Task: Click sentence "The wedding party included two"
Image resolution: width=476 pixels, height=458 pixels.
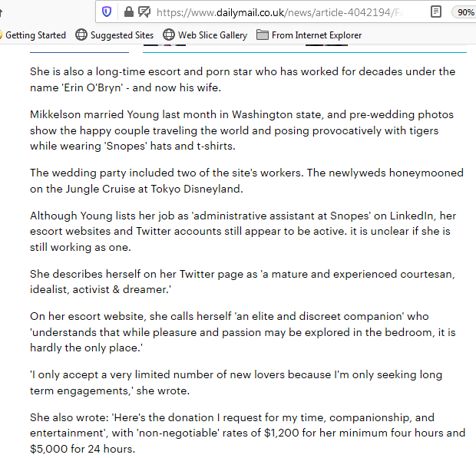Action: tap(167, 173)
